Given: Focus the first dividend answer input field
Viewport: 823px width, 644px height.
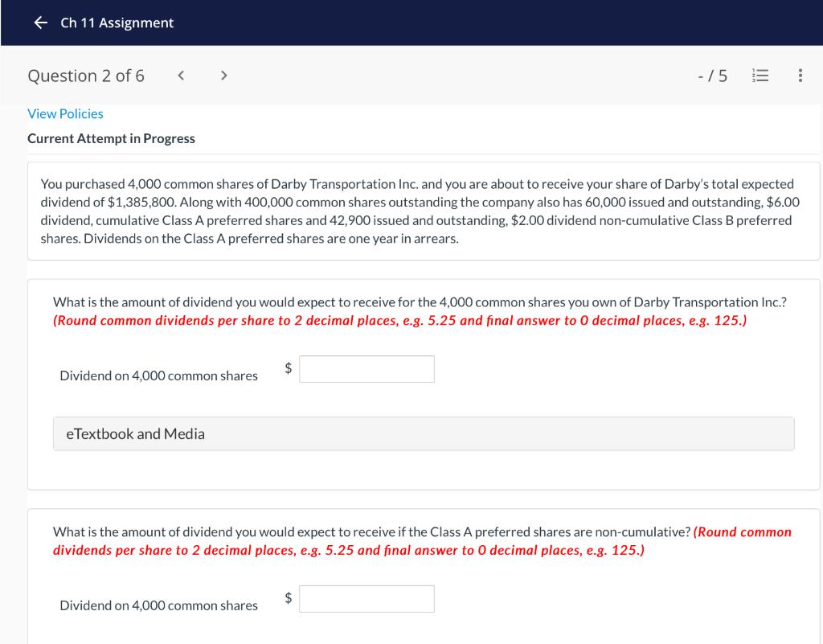Looking at the screenshot, I should click(x=366, y=368).
